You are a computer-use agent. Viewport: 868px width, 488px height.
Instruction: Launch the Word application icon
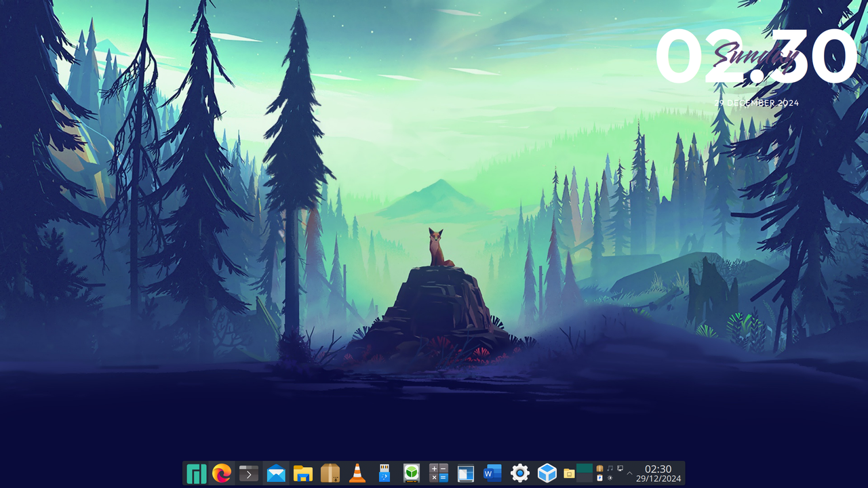coord(492,473)
